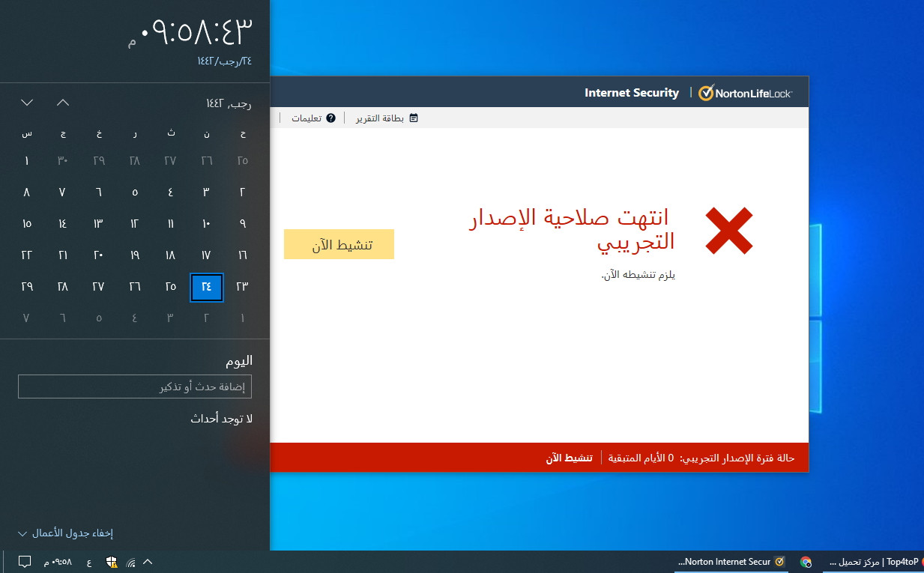This screenshot has width=924, height=573.
Task: Select day ٢٢ in the calendar
Action: (26, 255)
